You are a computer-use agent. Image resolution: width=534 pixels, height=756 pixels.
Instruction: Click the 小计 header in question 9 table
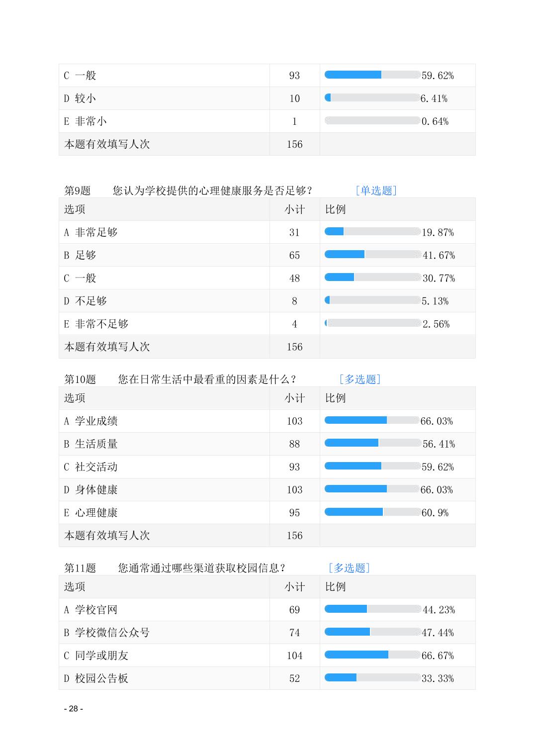click(x=294, y=209)
